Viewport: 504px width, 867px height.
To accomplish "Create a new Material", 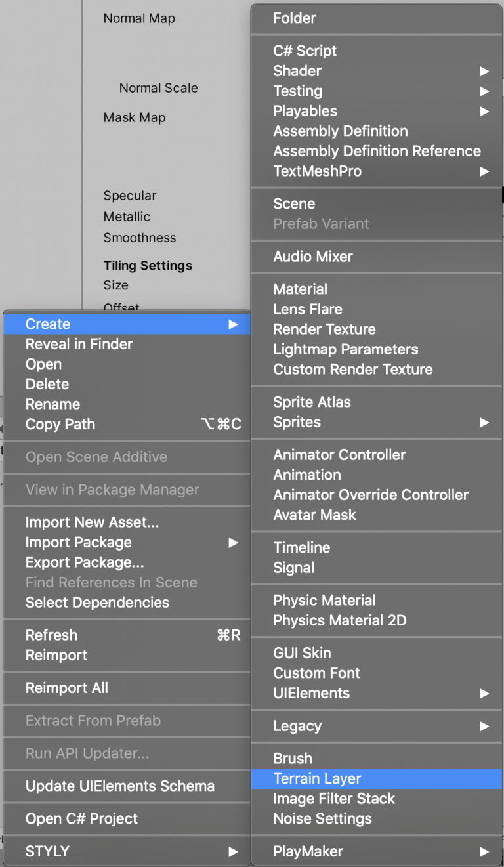I will tap(300, 289).
